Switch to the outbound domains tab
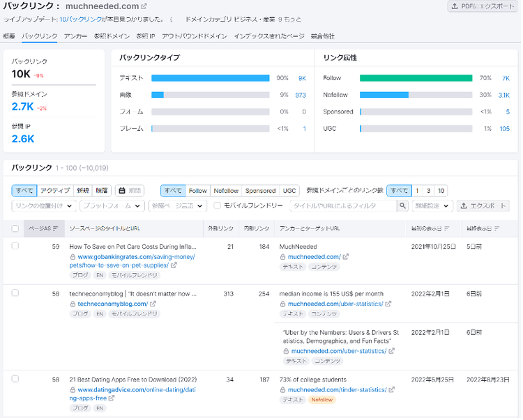This screenshot has width=523, height=420. point(194,36)
